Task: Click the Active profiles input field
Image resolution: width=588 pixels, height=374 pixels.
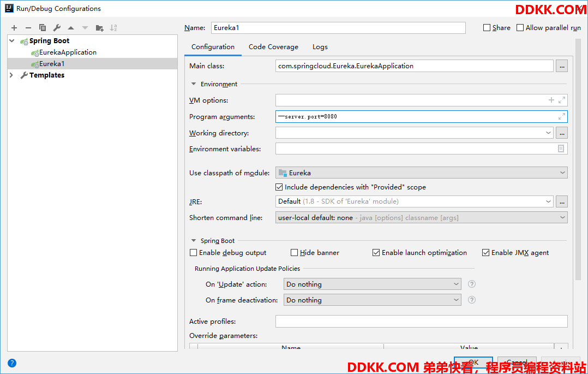Action: pos(421,322)
